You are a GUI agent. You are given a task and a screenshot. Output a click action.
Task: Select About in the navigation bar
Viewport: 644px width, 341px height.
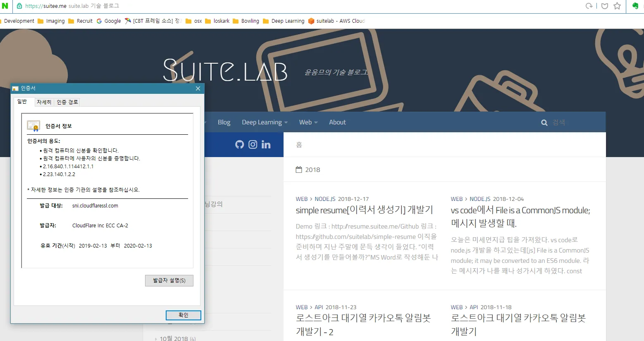tap(337, 122)
